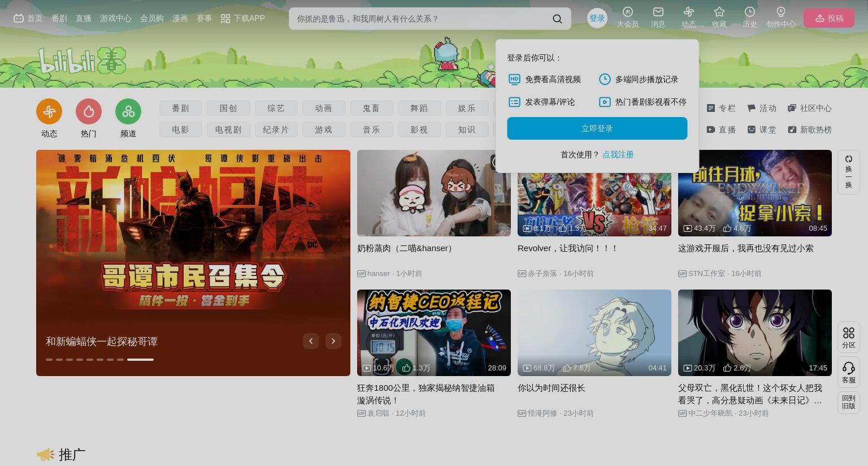Open 会员购 in top navigation

pos(152,18)
